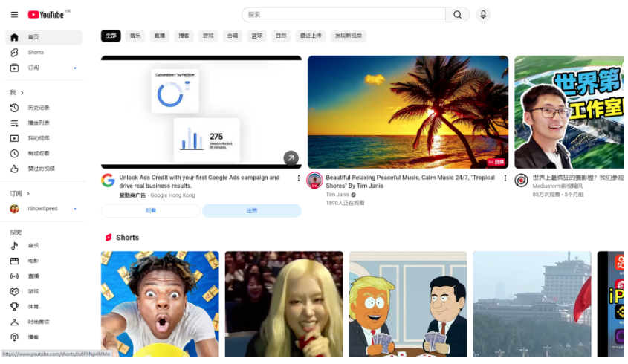Open options menu for Tropical Shores video

point(505,178)
